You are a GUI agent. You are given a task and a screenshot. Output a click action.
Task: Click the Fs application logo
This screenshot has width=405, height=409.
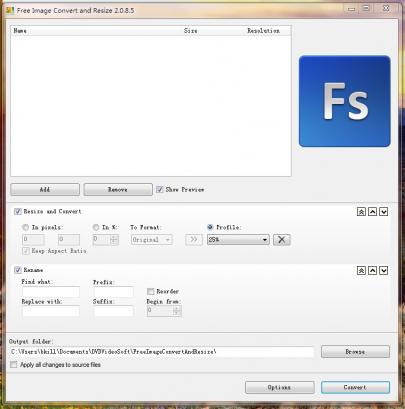point(345,101)
